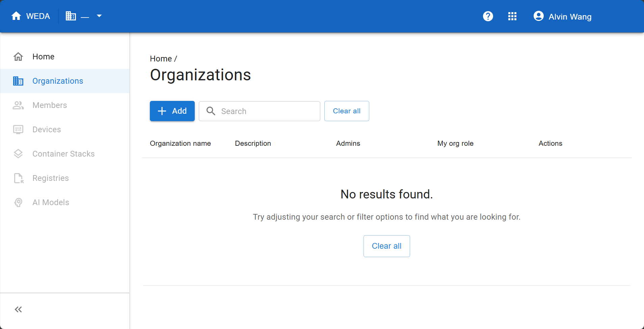Click the plus icon on the Add button
The height and width of the screenshot is (329, 644).
coord(162,111)
